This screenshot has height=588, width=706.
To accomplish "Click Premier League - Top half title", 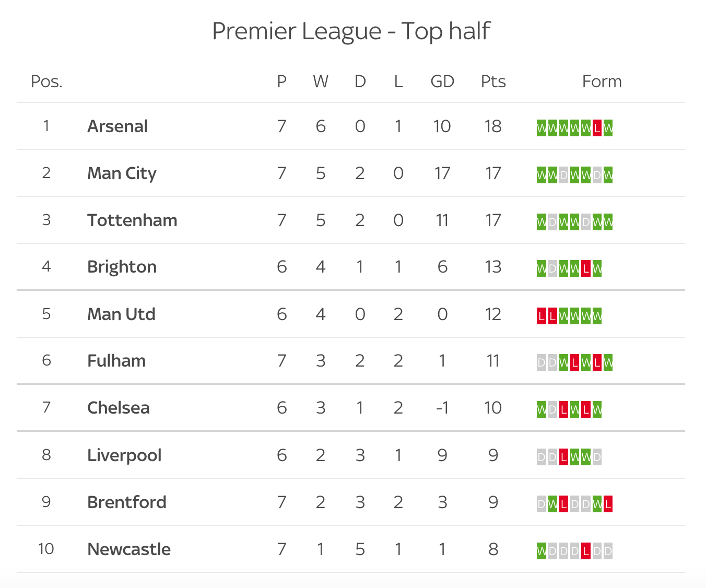I will tap(351, 31).
